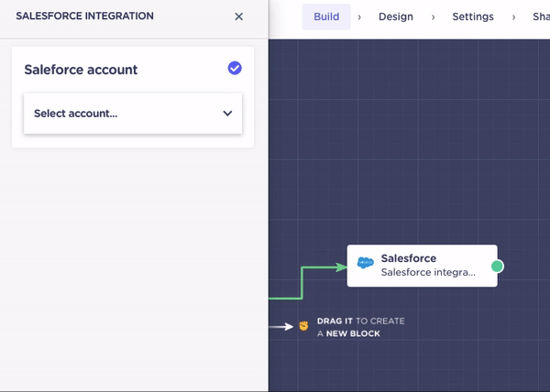This screenshot has height=392, width=550.
Task: Click the Salesforce cloud logo icon
Action: (x=365, y=262)
